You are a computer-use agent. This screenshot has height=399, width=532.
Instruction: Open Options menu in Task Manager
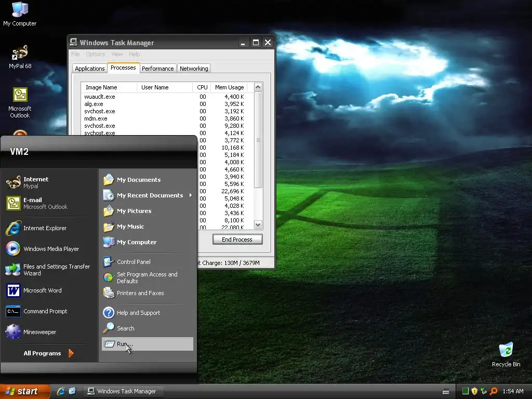pos(96,54)
